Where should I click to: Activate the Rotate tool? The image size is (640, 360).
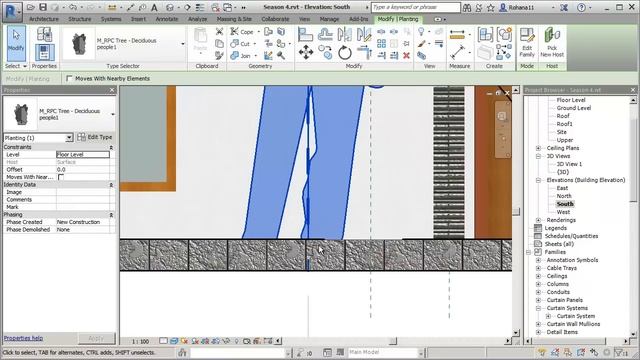point(345,52)
